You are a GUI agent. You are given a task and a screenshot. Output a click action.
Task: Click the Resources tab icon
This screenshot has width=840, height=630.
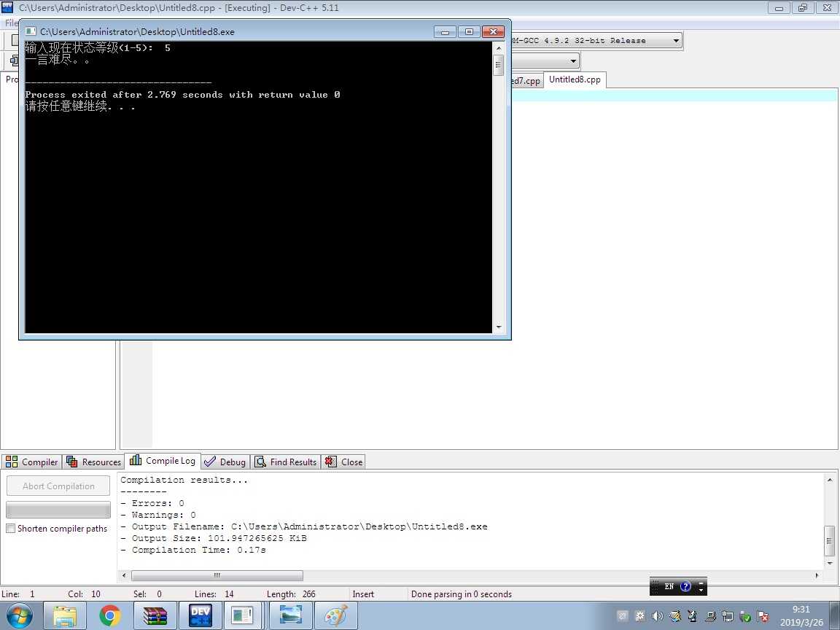[x=71, y=462]
